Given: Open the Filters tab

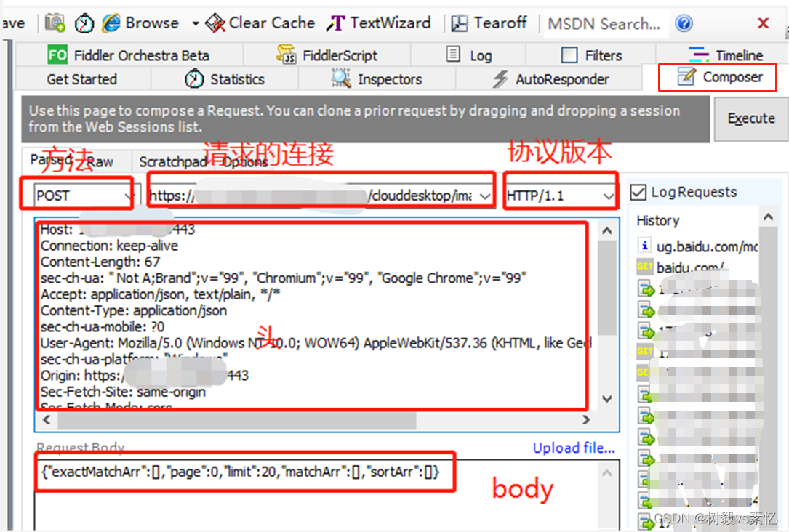Looking at the screenshot, I should click(591, 55).
